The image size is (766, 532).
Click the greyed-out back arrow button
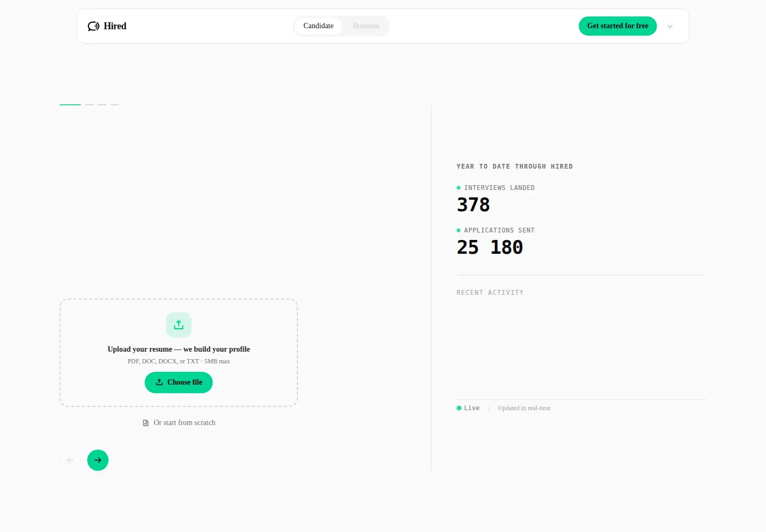(70, 460)
